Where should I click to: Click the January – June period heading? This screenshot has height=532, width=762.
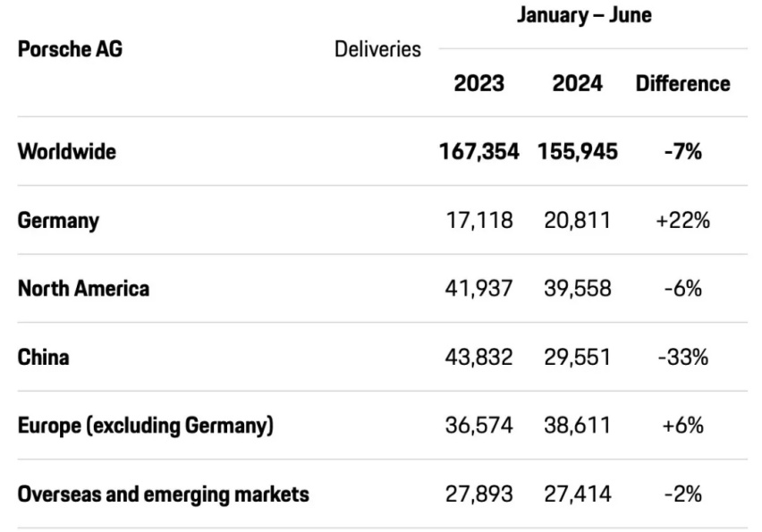coord(584,14)
